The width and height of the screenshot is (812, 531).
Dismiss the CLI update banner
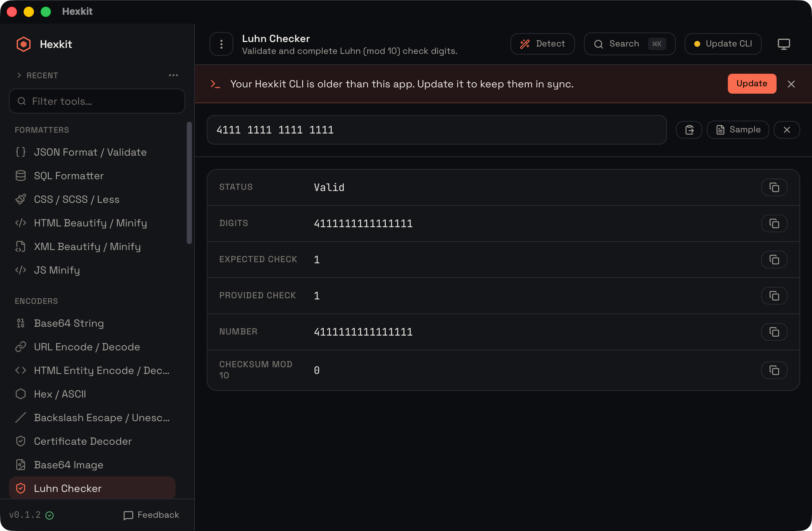791,84
